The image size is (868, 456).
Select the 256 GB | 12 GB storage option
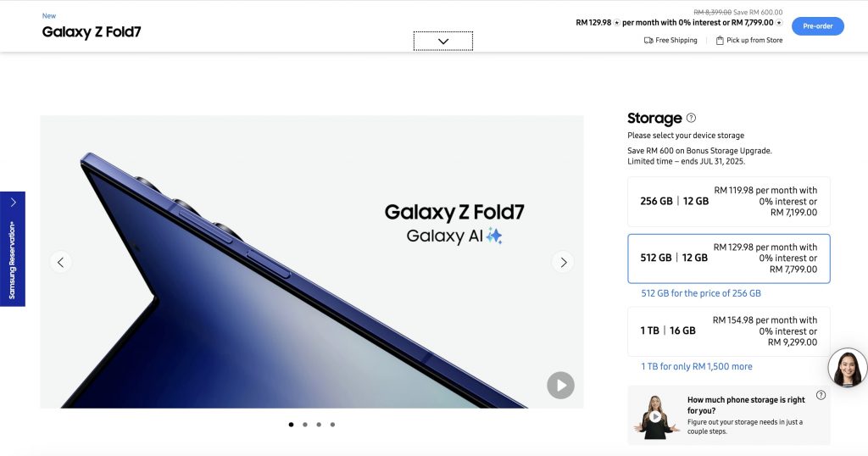click(728, 202)
